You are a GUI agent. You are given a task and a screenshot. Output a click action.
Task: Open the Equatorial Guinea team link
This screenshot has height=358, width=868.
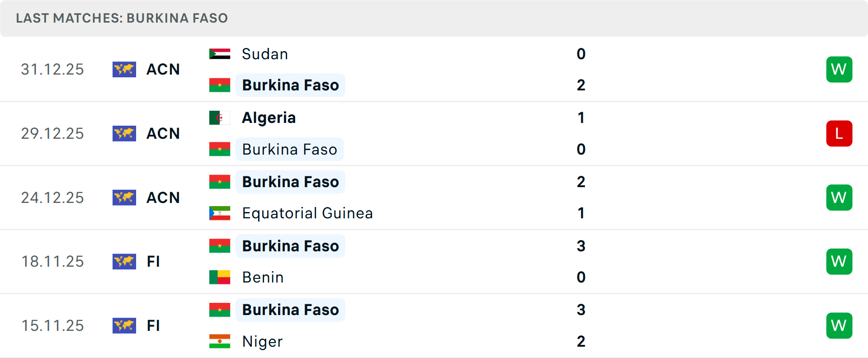click(x=307, y=213)
